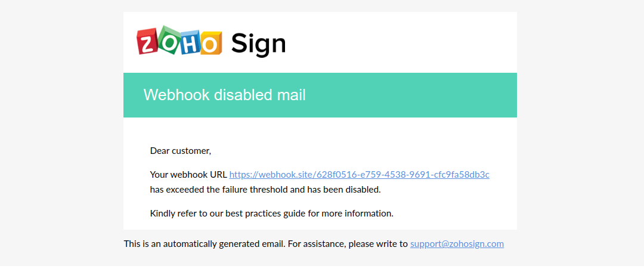Click the black Sign wordmark beside the logo
The height and width of the screenshot is (269, 644).
click(x=258, y=44)
